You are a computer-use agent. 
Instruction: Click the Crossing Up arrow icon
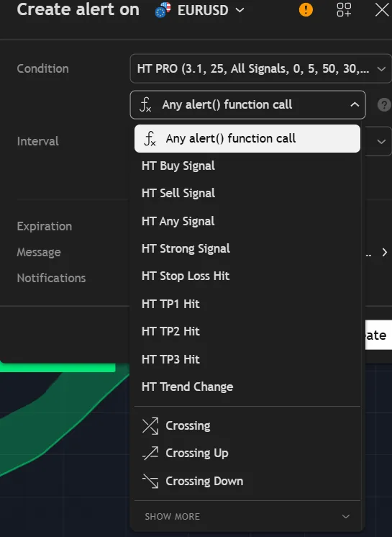tap(150, 453)
